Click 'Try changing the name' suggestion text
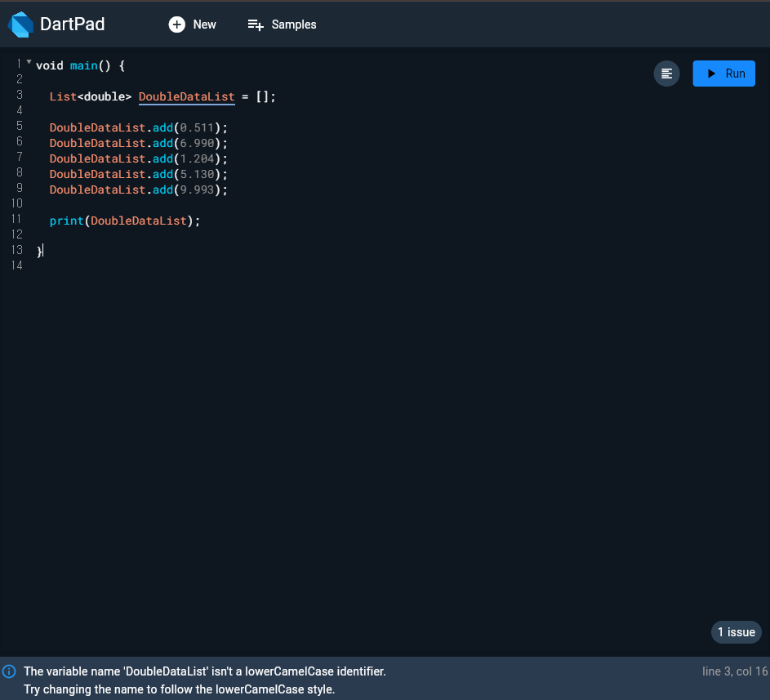This screenshot has height=700, width=770. [x=180, y=689]
